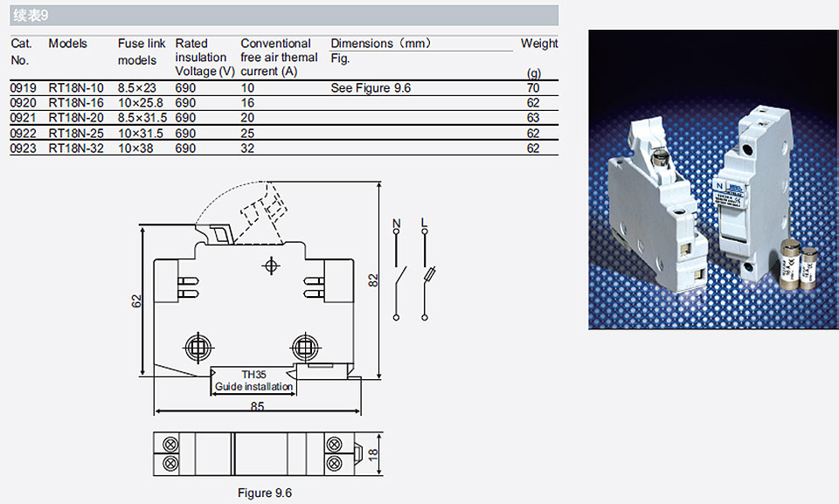Select the weight value 63 for RT18N-20
Image resolution: width=839 pixels, height=504 pixels.
point(533,118)
